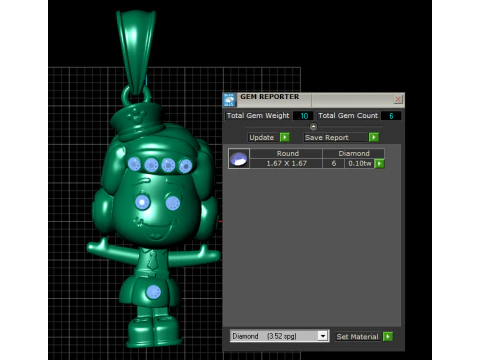Select the gem on the character's skirt
The height and width of the screenshot is (360, 480).
click(153, 293)
